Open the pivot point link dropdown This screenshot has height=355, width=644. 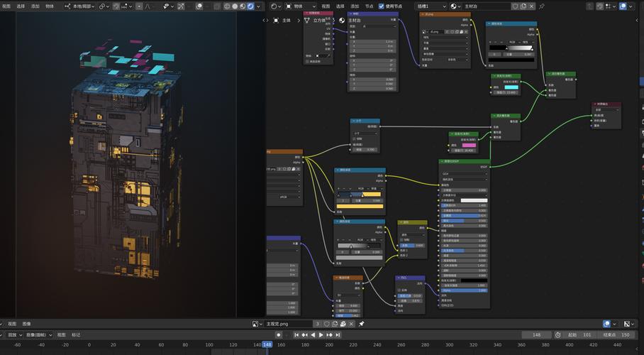tap(104, 6)
